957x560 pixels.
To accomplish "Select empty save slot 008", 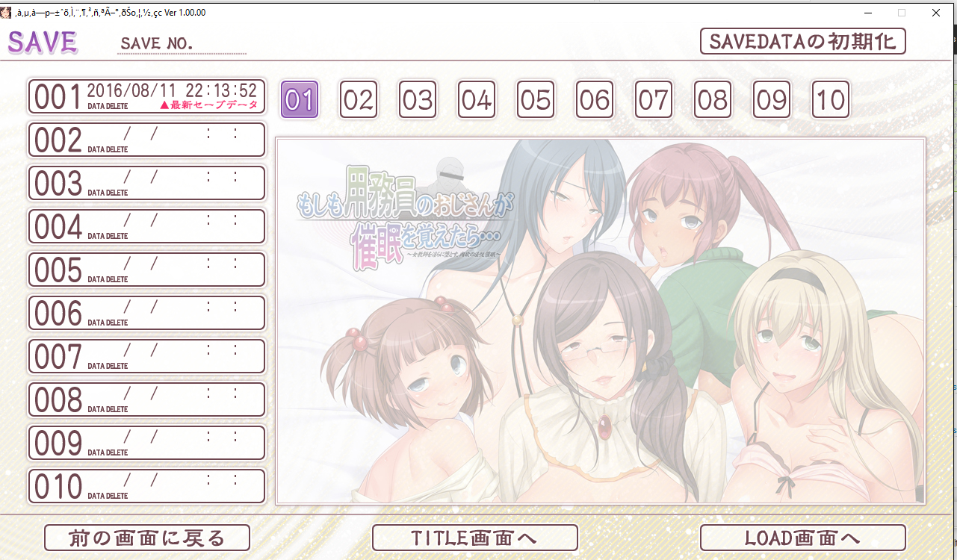I will 146,399.
